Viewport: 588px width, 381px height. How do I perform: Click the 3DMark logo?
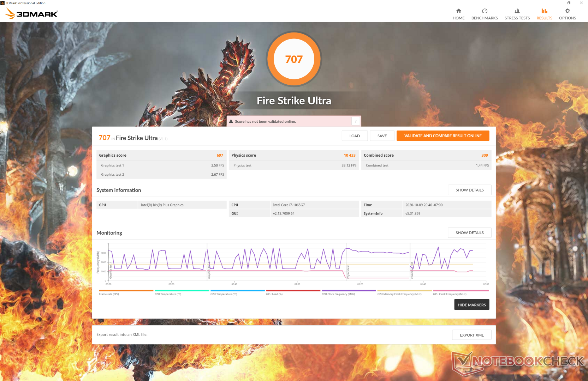click(x=31, y=14)
